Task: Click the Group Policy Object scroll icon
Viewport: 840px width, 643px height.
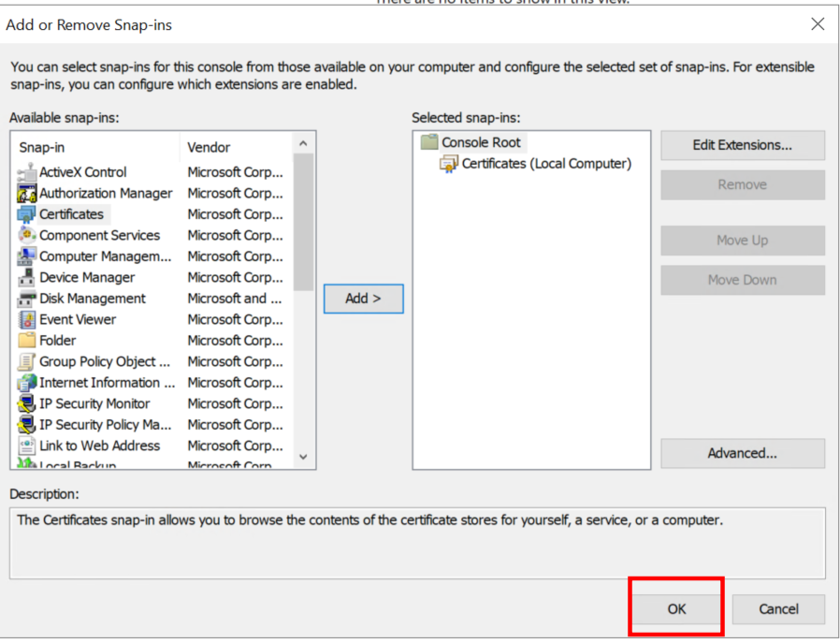Action: click(26, 362)
